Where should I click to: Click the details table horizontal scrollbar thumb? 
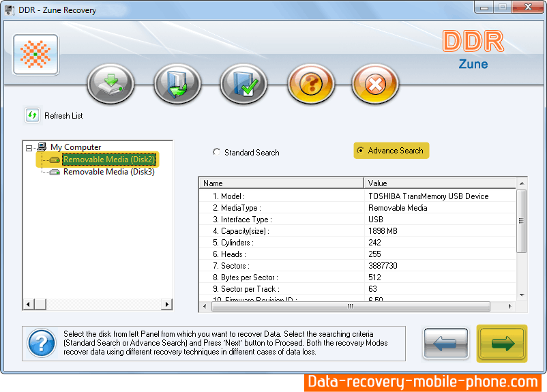(351, 306)
